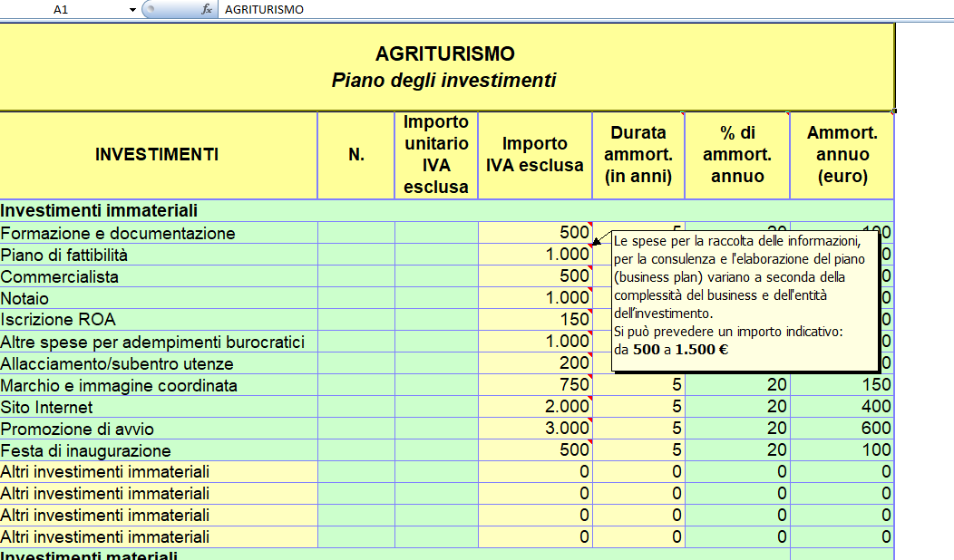
Task: Select the Ammort. annuo (euro) header
Action: coord(842,155)
